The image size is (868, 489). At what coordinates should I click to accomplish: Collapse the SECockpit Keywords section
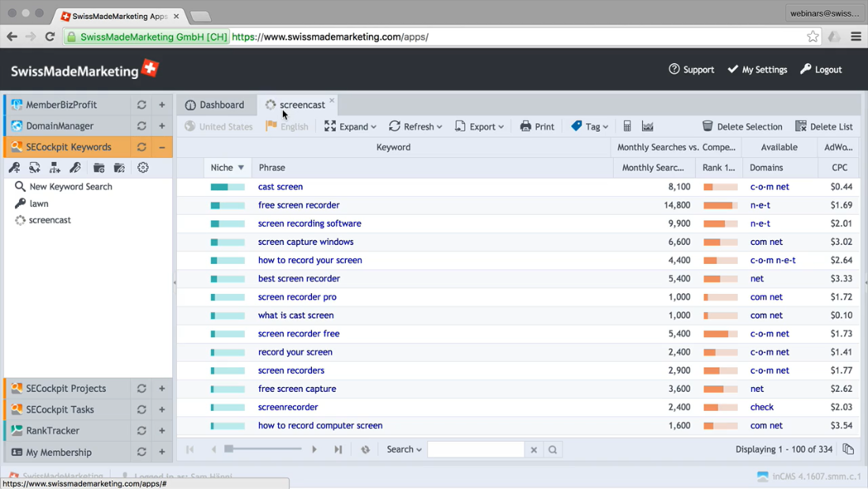tap(162, 147)
